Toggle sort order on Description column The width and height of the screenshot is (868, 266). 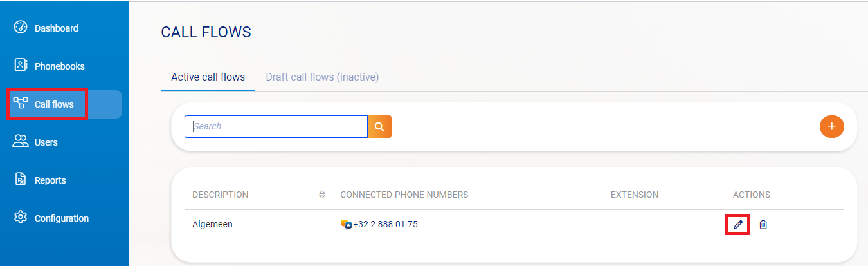click(x=321, y=195)
